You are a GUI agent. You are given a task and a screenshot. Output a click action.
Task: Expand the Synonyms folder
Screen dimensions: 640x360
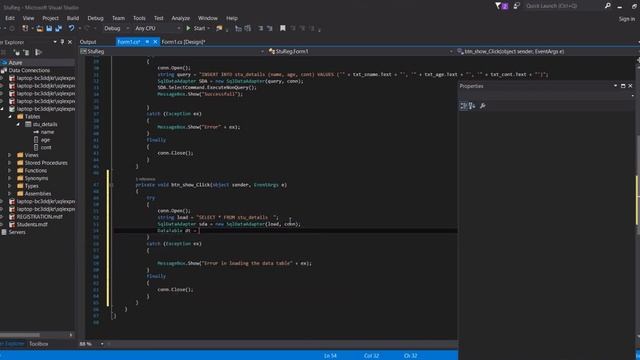pyautogui.click(x=10, y=179)
